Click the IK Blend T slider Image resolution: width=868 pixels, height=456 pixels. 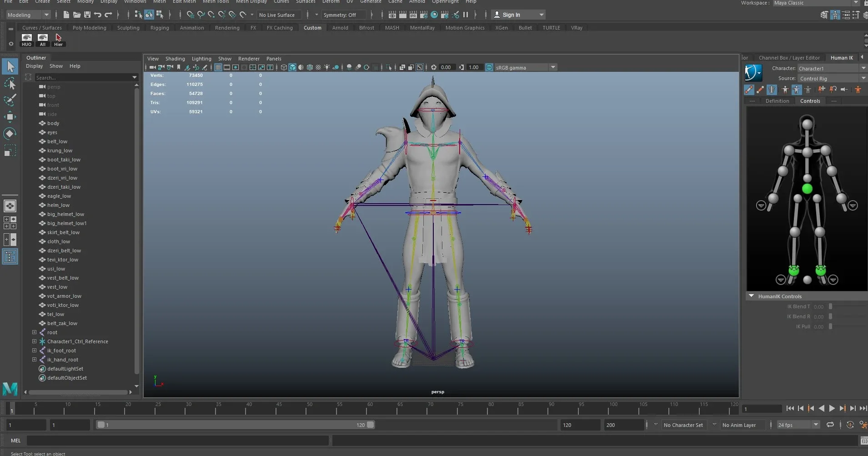pyautogui.click(x=831, y=306)
